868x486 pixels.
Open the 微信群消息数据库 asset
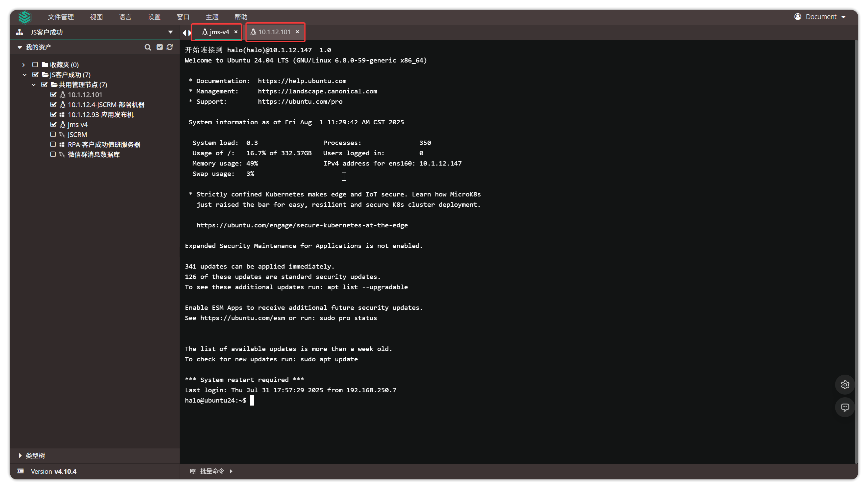[94, 155]
